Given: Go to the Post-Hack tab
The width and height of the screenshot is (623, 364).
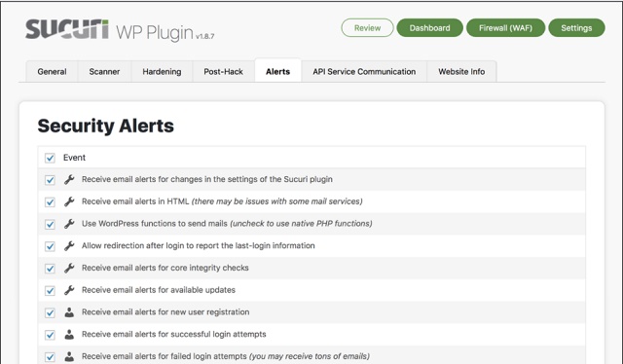Looking at the screenshot, I should click(x=223, y=71).
